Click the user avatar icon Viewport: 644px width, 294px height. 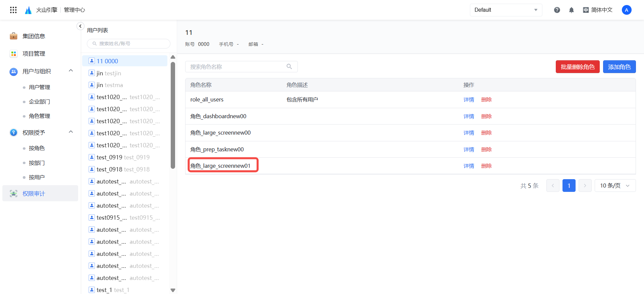pyautogui.click(x=626, y=10)
